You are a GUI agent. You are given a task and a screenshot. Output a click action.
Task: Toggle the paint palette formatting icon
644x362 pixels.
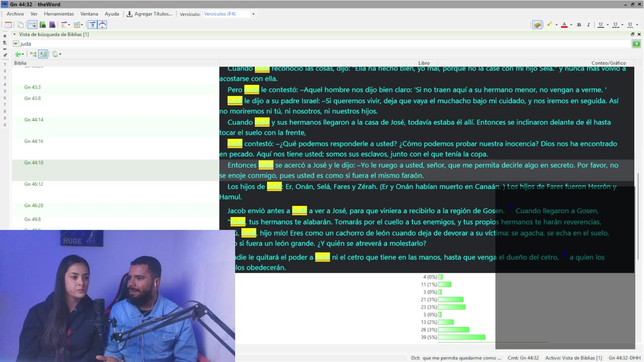(x=537, y=25)
